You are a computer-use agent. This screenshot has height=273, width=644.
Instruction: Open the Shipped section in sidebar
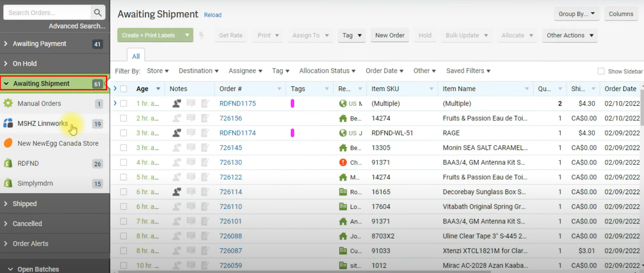point(25,204)
